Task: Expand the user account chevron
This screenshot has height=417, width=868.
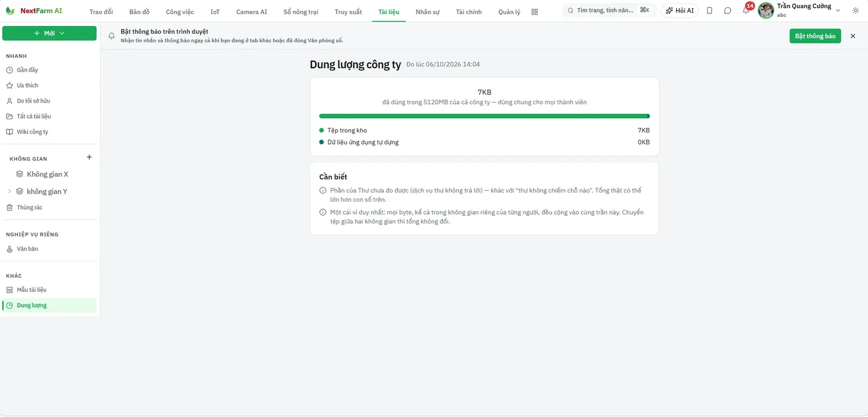Action: click(838, 10)
